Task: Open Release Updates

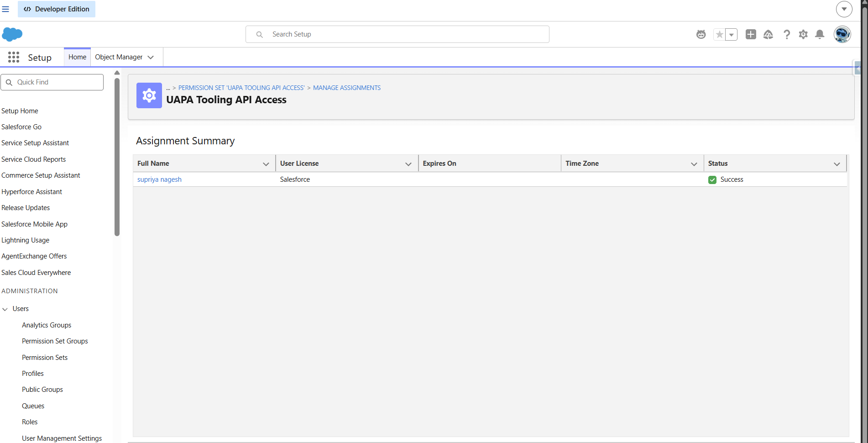Action: pos(26,208)
